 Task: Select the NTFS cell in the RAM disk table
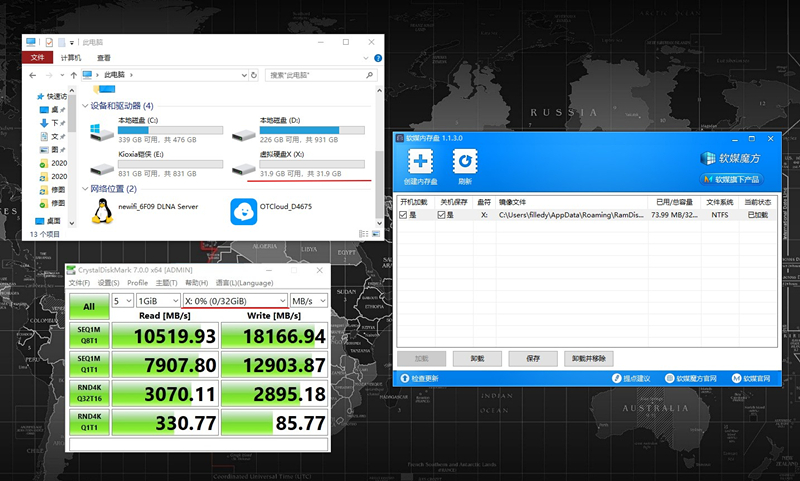click(719, 215)
